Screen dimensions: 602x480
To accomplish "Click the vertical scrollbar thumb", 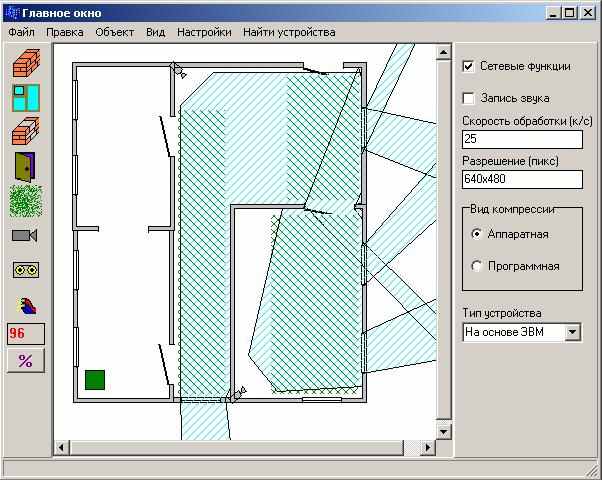I will 443,239.
